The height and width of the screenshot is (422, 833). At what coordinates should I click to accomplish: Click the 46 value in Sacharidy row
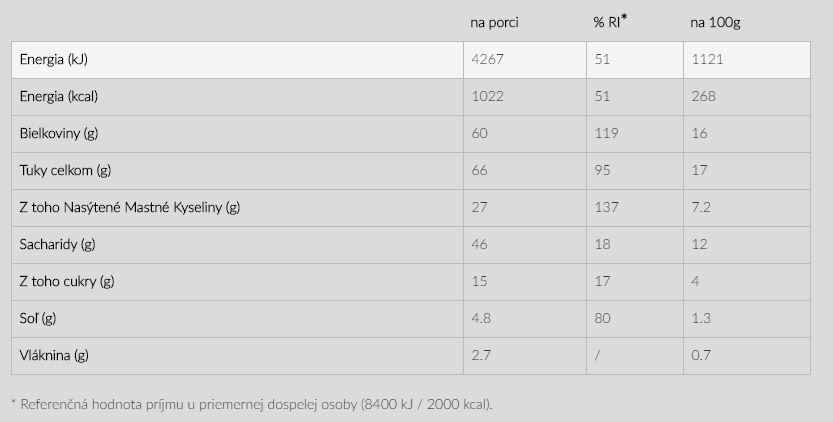click(x=479, y=245)
